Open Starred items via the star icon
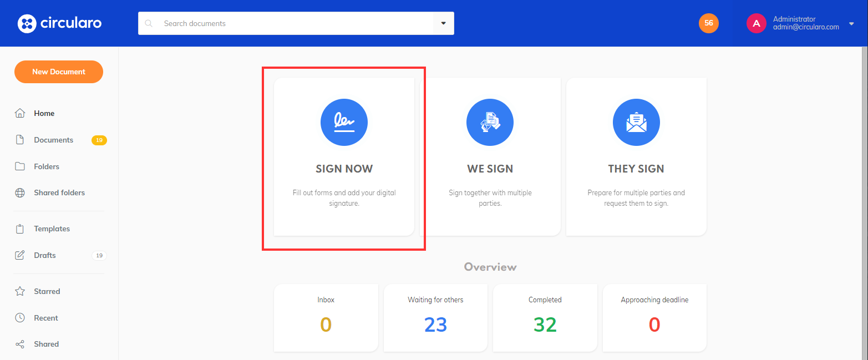Viewport: 868px width, 360px height. click(x=20, y=291)
